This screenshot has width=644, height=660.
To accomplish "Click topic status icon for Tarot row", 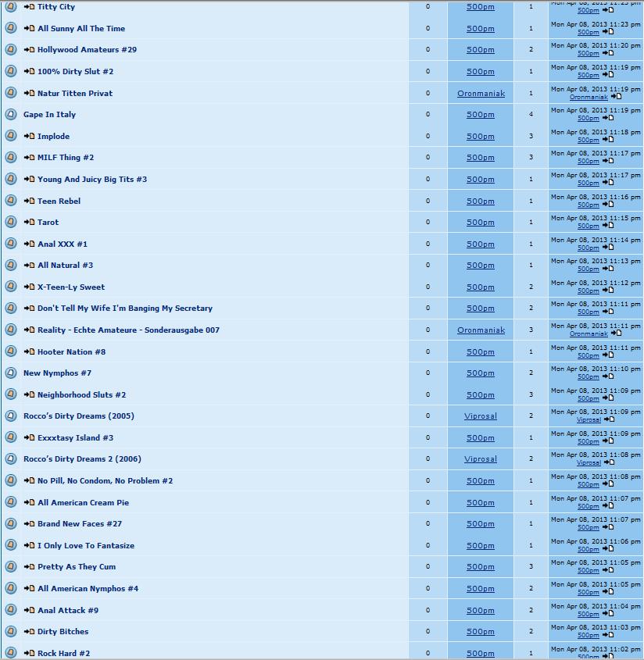I will coord(11,221).
